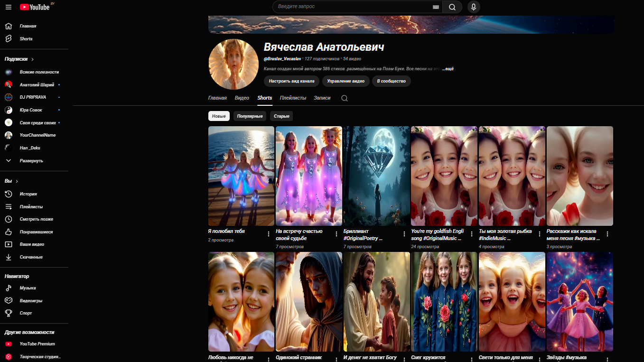The height and width of the screenshot is (362, 644).
Task: Select the Newest filter chip
Action: [219, 116]
